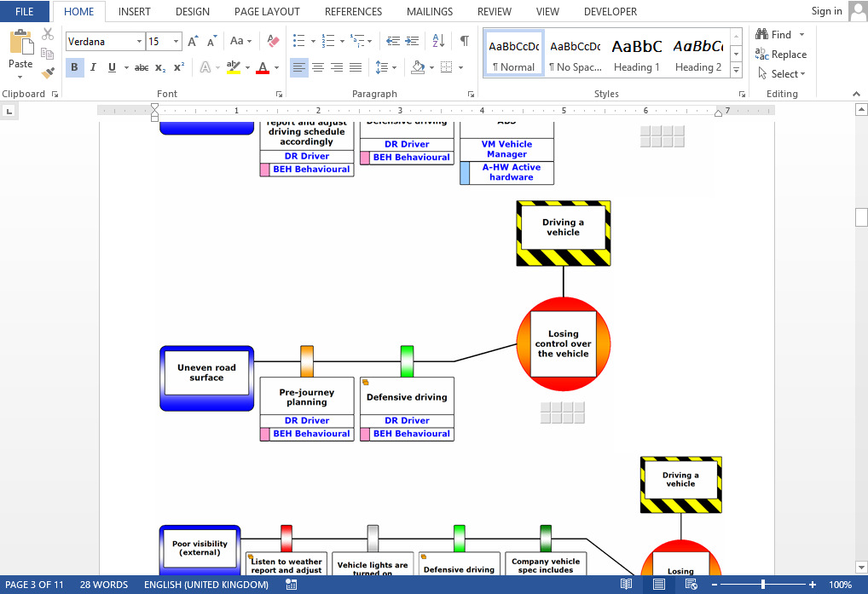Image resolution: width=868 pixels, height=594 pixels.
Task: Apply the Heading 1 style
Action: [636, 54]
